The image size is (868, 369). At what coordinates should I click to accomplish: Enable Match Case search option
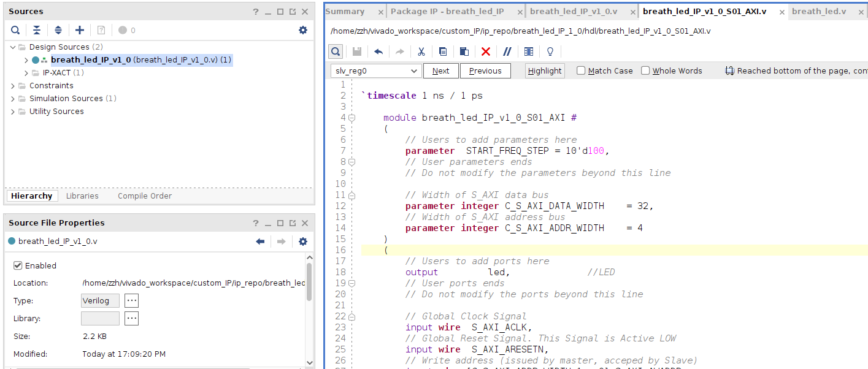(581, 70)
